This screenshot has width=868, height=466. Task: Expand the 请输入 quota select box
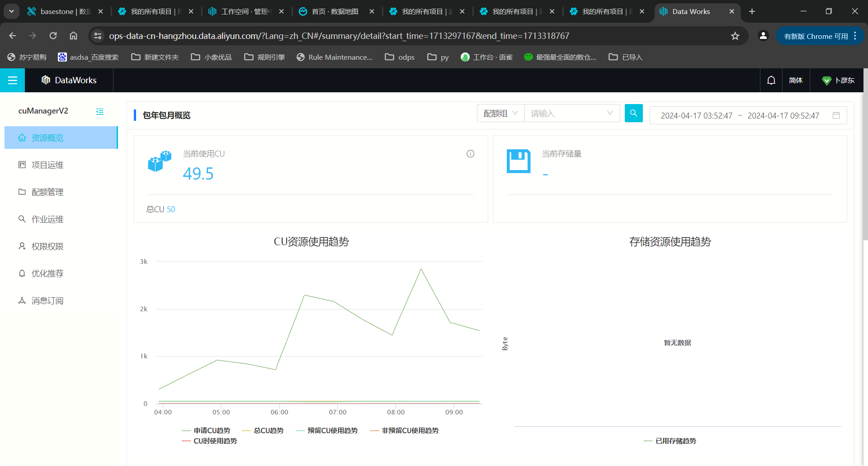point(572,113)
